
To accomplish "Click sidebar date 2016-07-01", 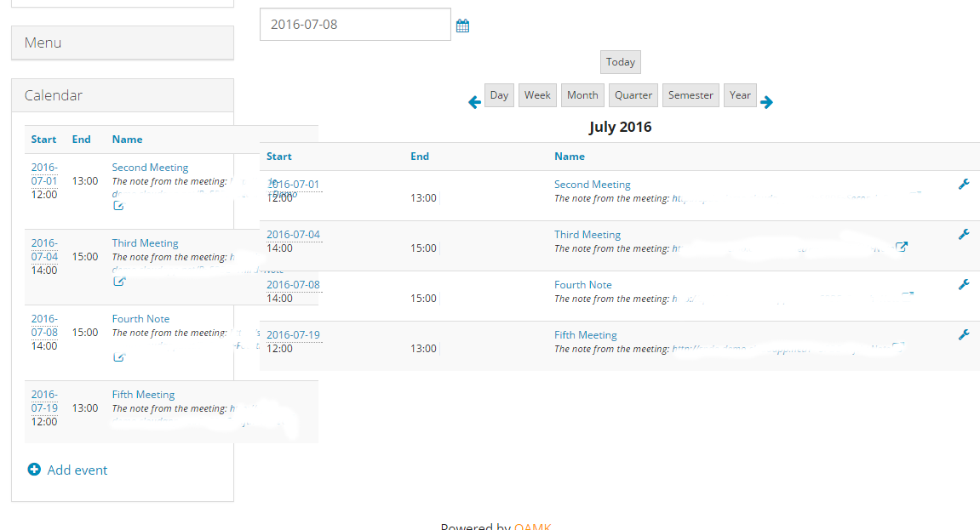I will point(44,174).
